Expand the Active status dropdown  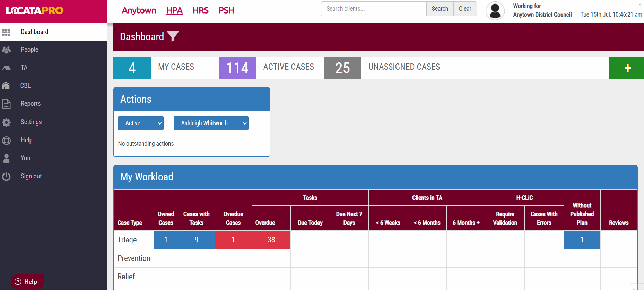tap(141, 123)
